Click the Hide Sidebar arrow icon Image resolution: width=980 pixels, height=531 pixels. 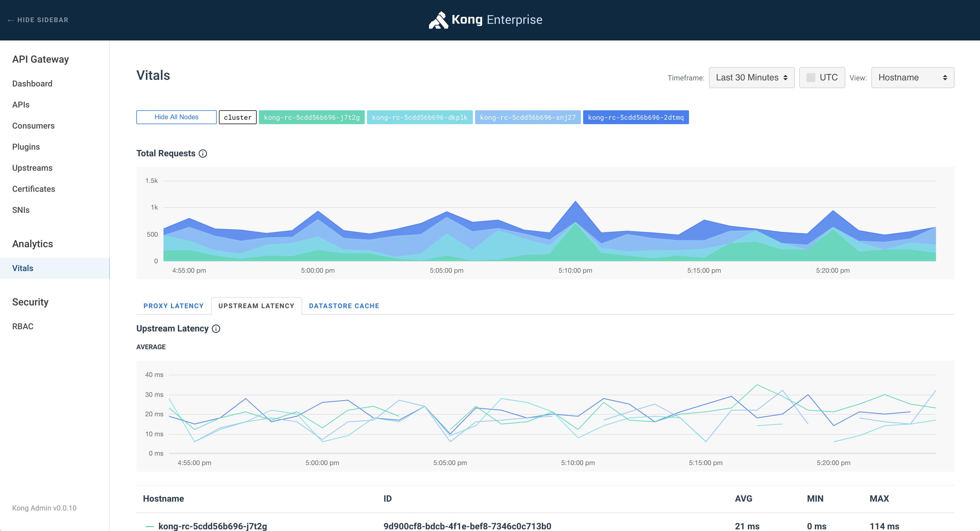point(11,20)
